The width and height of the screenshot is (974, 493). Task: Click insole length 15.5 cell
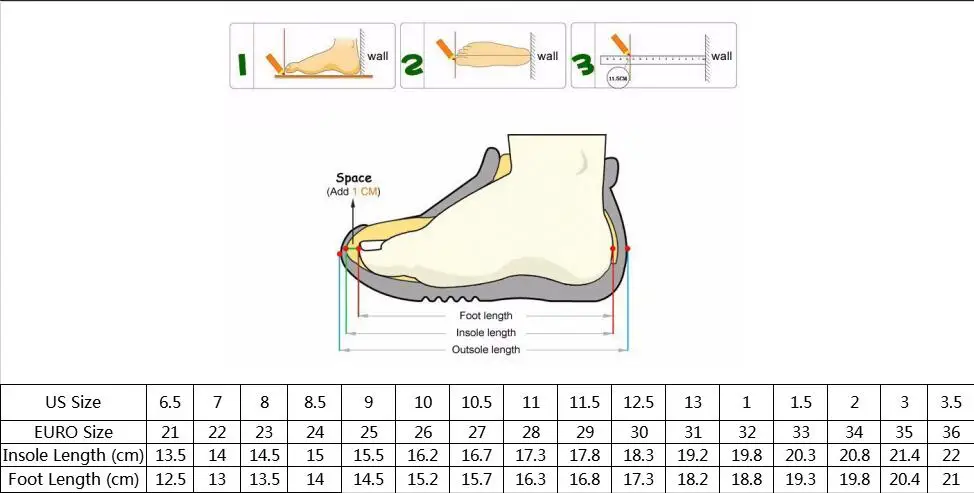point(369,456)
